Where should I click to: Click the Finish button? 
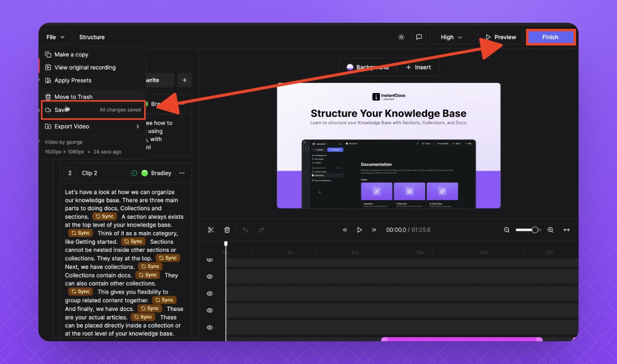pyautogui.click(x=550, y=37)
